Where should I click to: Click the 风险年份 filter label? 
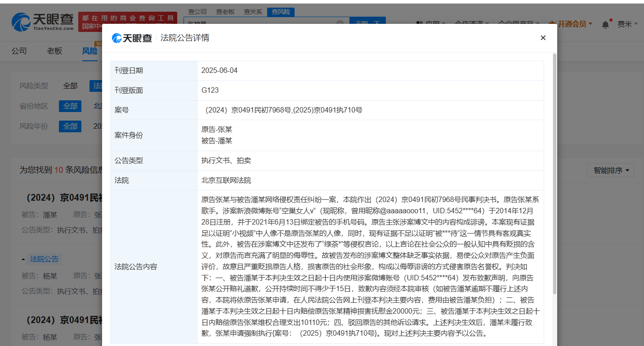(x=34, y=126)
